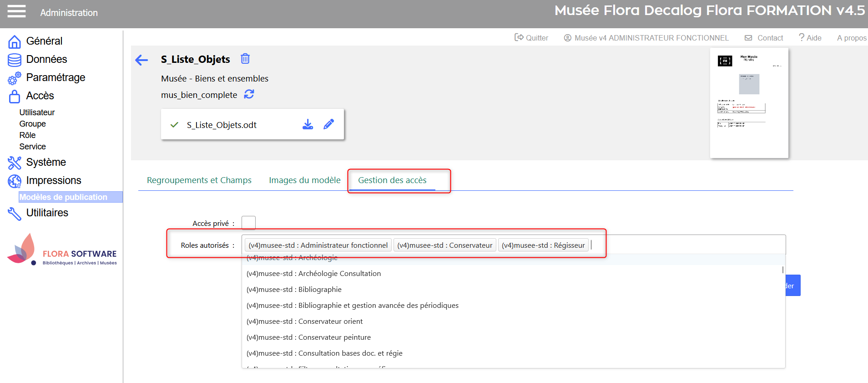Choose Conservateur peinture in role list
This screenshot has width=868, height=383.
308,337
